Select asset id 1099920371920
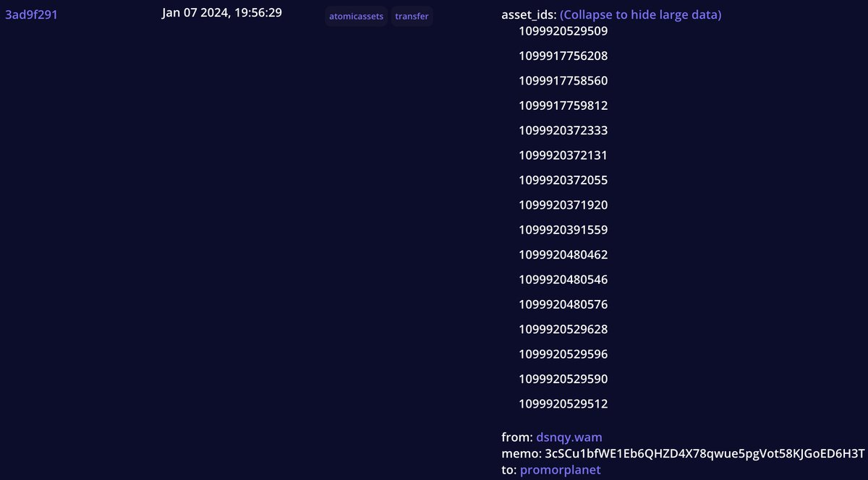Image resolution: width=868 pixels, height=480 pixels. pos(563,205)
